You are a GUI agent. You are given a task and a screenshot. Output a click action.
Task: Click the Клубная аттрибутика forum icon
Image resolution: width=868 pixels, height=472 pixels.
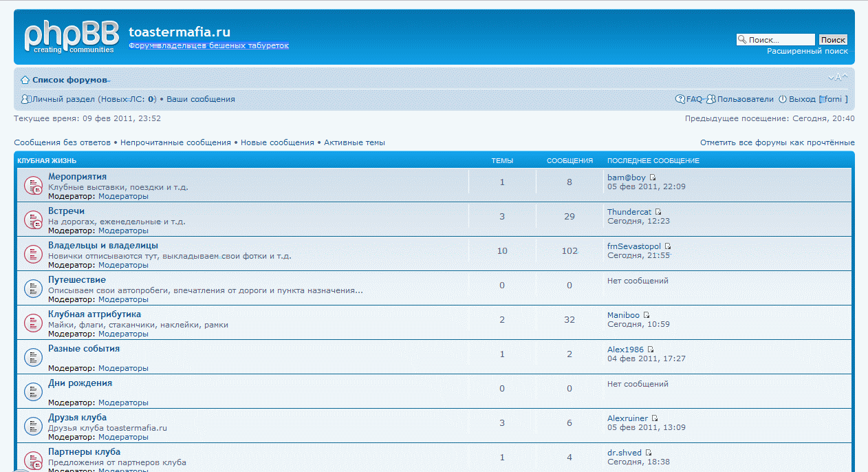point(34,323)
